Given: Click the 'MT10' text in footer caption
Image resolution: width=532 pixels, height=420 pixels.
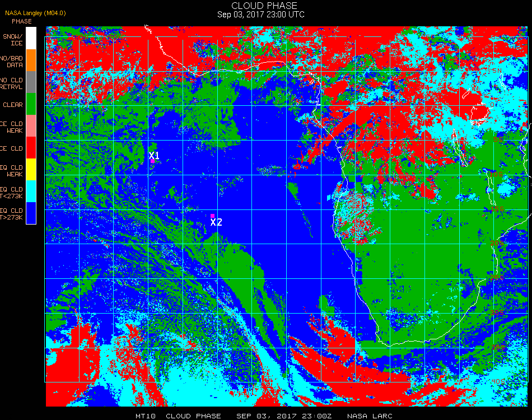Looking at the screenshot, I should (x=146, y=416).
